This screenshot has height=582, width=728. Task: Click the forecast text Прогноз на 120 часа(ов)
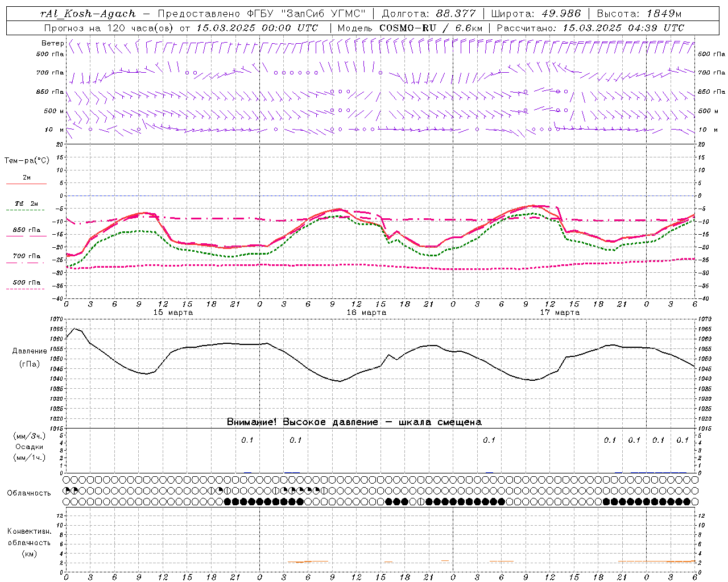tap(110, 28)
